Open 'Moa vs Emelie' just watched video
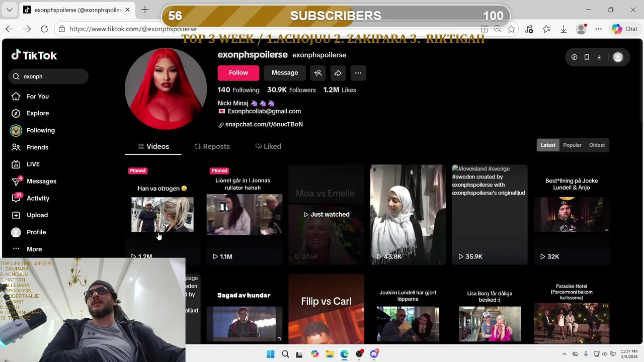 pyautogui.click(x=326, y=214)
